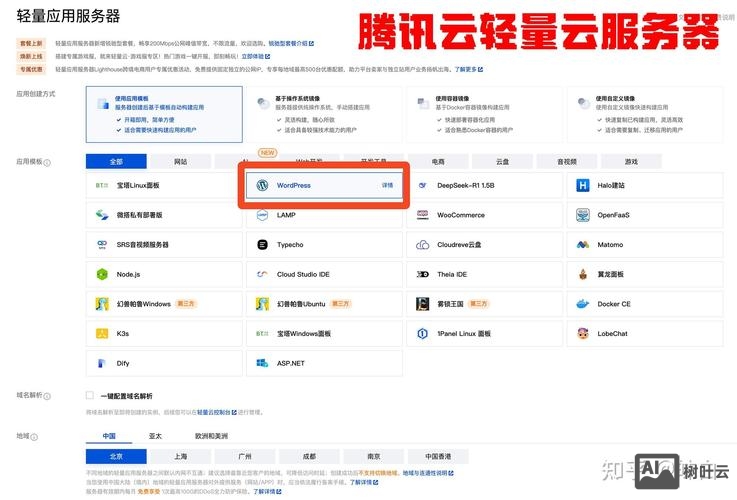Pick the 雾锁王国 game icon

(x=423, y=304)
